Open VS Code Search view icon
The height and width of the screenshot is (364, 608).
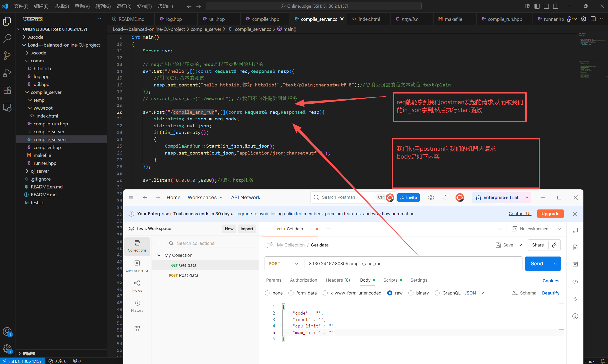point(7,38)
